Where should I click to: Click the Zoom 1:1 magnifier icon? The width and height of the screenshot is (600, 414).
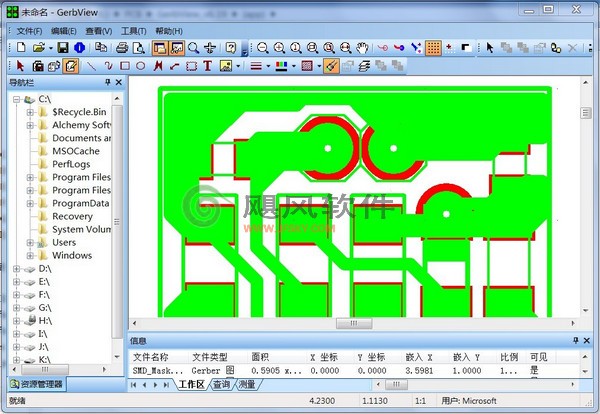tap(296, 47)
